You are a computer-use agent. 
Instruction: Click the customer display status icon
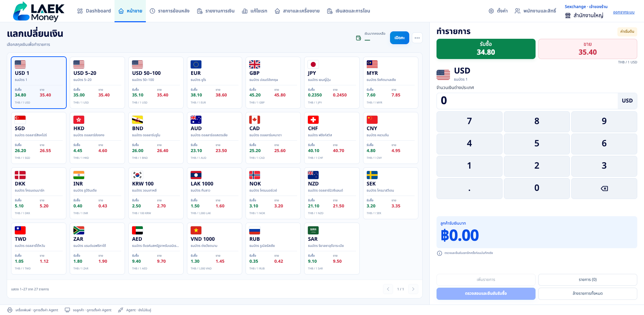[67, 310]
